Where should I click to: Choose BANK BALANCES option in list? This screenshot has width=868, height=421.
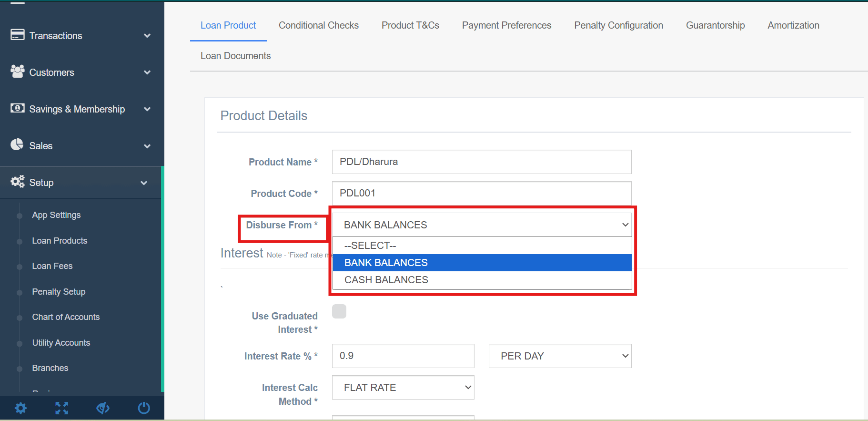482,263
